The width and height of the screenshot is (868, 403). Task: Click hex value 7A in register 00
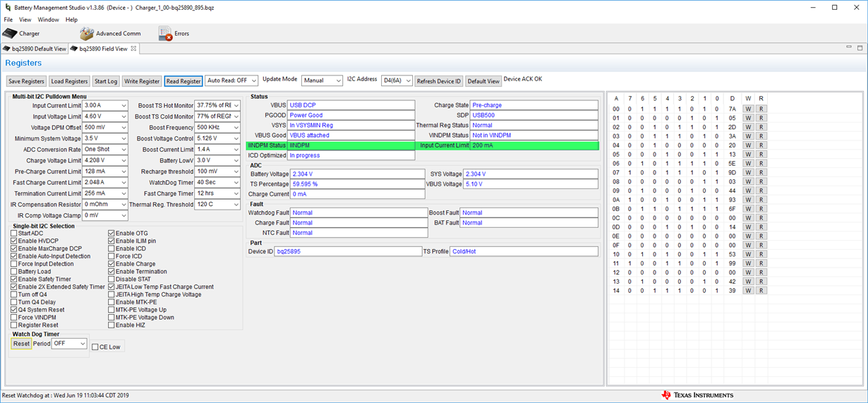point(733,109)
